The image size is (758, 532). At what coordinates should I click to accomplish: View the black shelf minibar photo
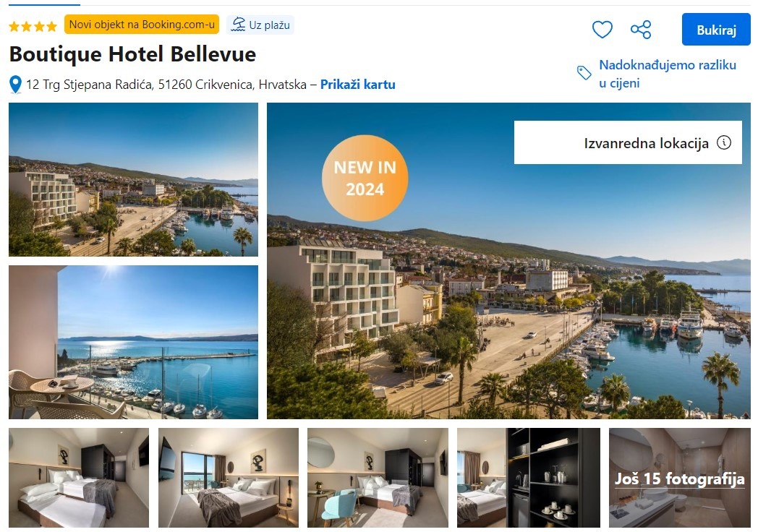[x=529, y=477]
